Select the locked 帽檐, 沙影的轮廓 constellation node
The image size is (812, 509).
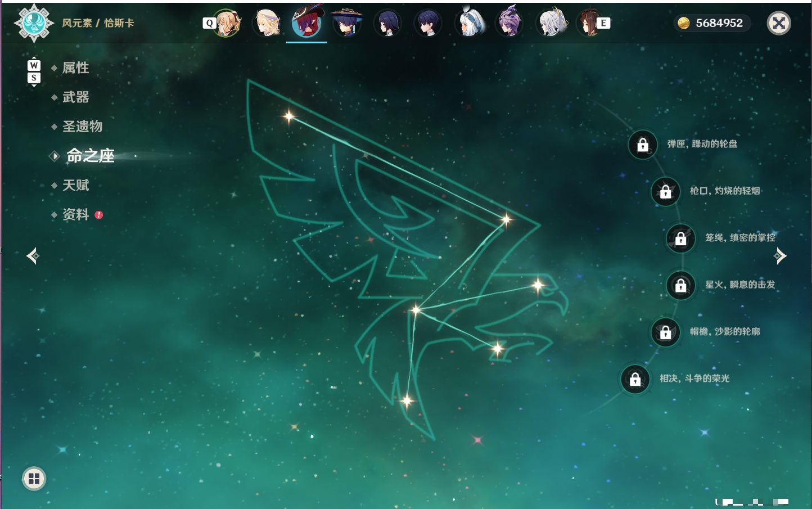point(666,332)
